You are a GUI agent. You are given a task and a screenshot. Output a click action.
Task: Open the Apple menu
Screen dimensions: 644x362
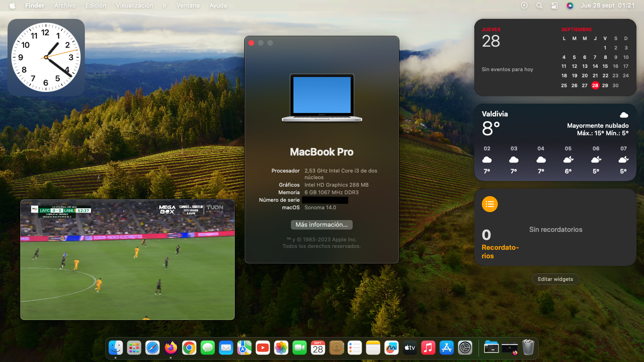pyautogui.click(x=12, y=6)
